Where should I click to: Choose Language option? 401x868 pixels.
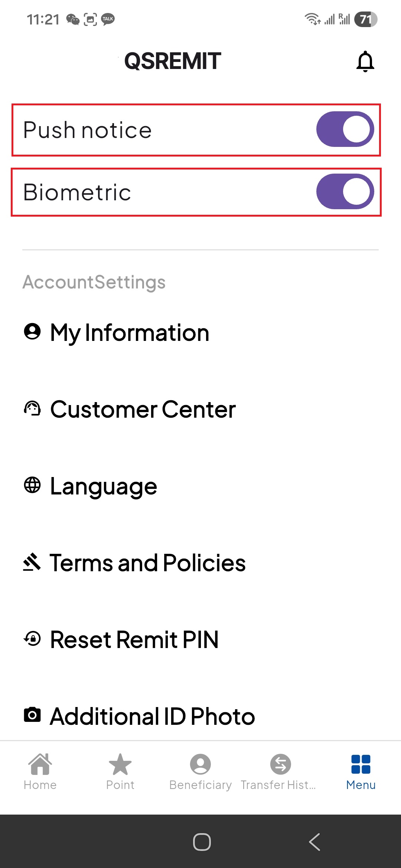(104, 486)
